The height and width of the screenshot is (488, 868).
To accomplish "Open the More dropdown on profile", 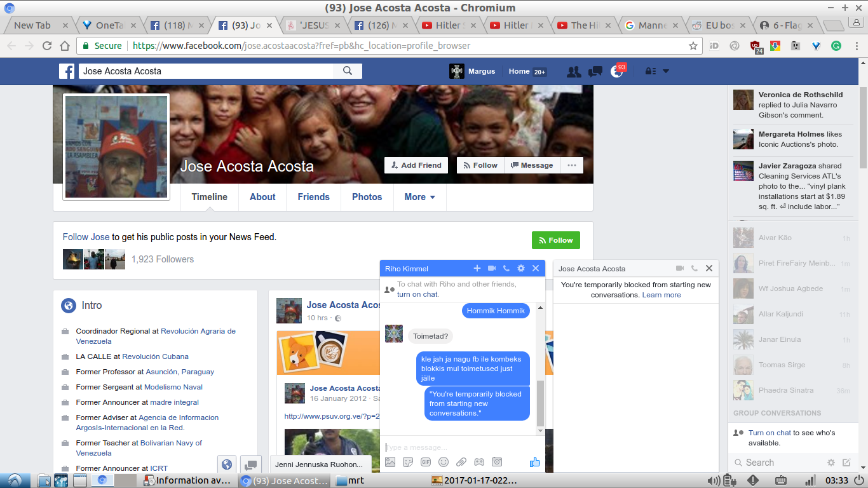I will click(420, 197).
